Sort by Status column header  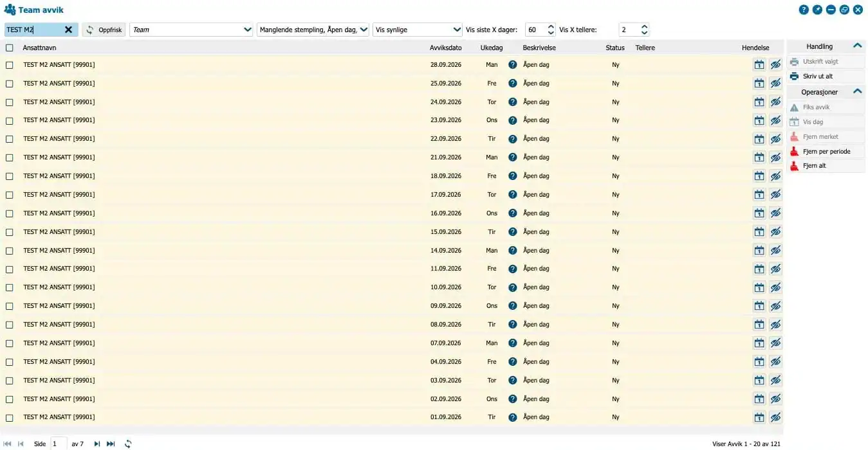pos(615,48)
